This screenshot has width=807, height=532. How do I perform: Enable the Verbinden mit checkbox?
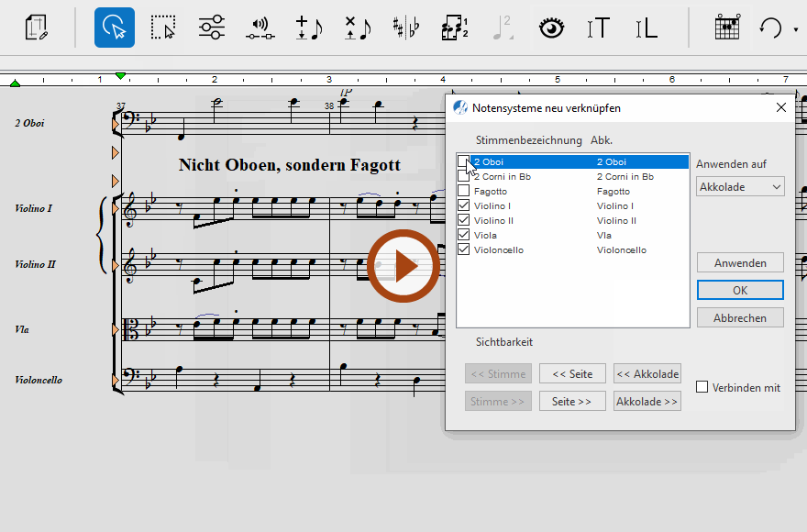(702, 387)
